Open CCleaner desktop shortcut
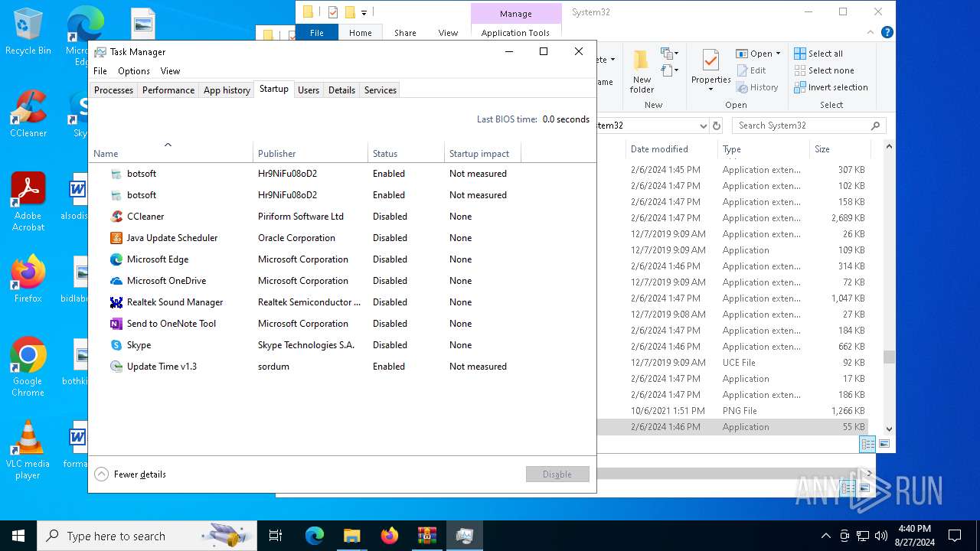The height and width of the screenshot is (551, 980). click(28, 114)
